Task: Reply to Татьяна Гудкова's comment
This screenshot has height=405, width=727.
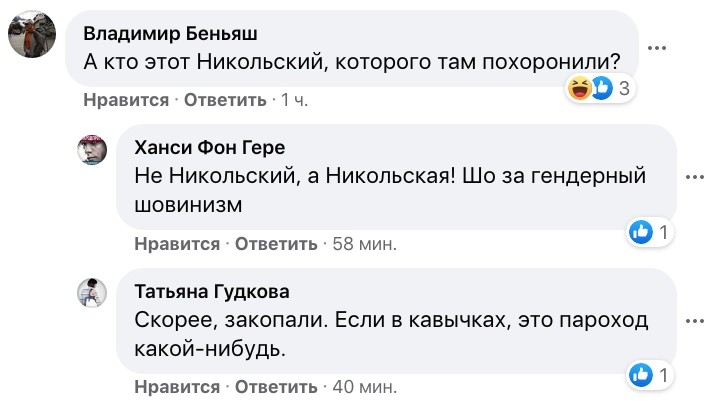Action: [274, 387]
